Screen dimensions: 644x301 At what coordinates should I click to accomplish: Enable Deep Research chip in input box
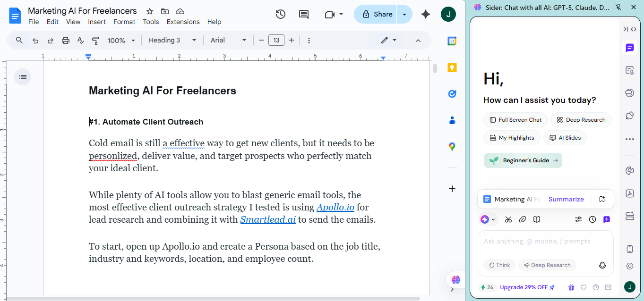(x=547, y=265)
